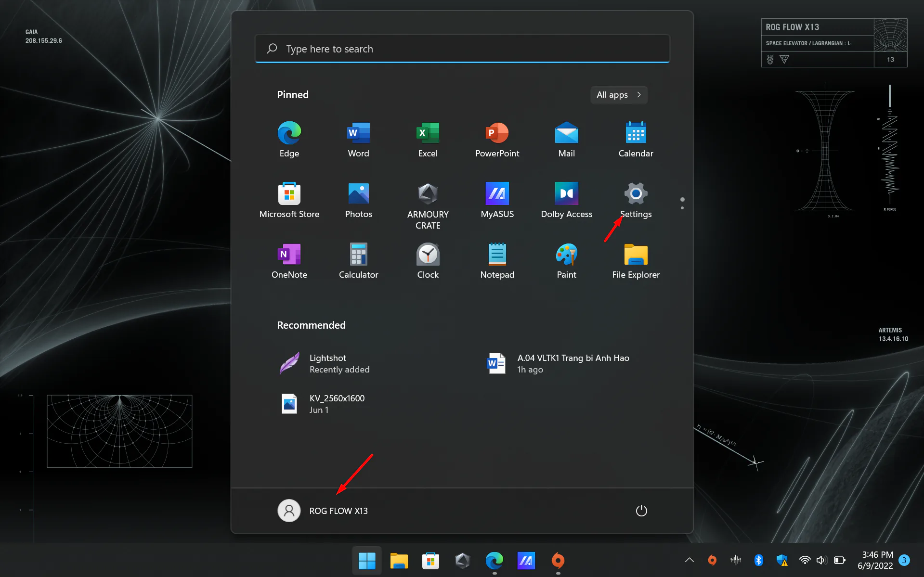
Task: Open ARMOURY CRATE from pinned apps
Action: [x=428, y=206]
